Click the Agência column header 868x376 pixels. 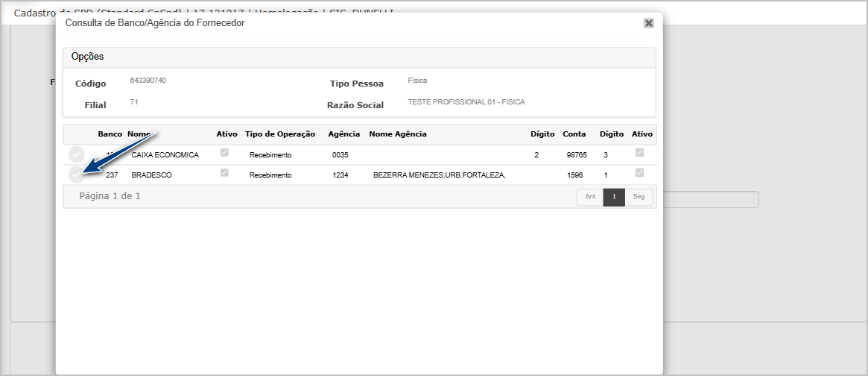tap(343, 134)
